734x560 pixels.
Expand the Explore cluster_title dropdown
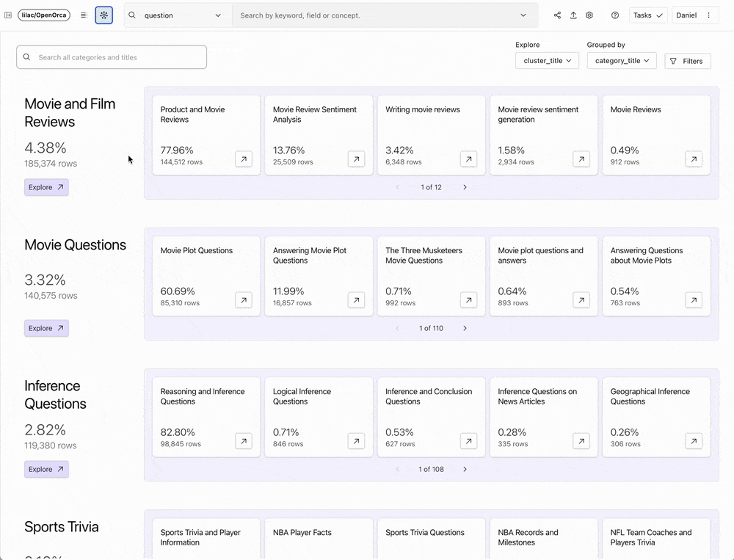coord(547,61)
